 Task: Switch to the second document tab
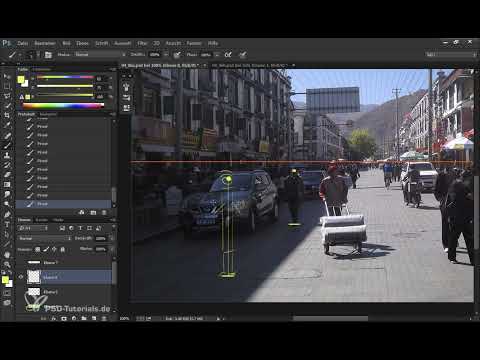(x=249, y=66)
